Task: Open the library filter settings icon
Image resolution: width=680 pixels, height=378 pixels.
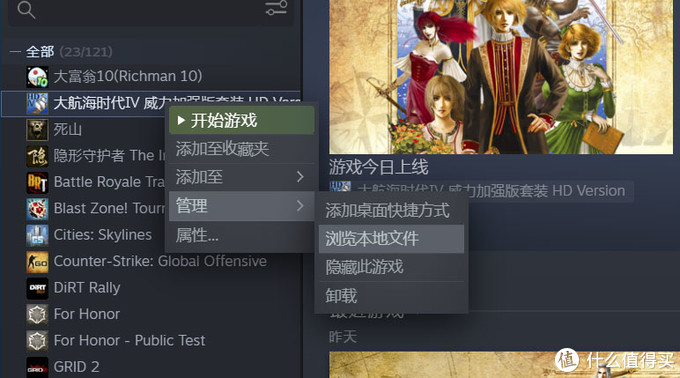Action: [276, 7]
